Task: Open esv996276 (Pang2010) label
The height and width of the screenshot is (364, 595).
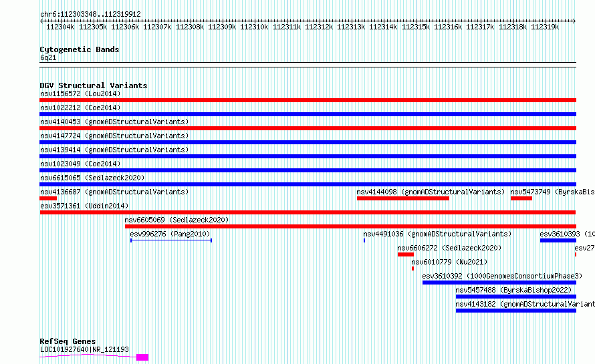Action: coord(170,234)
